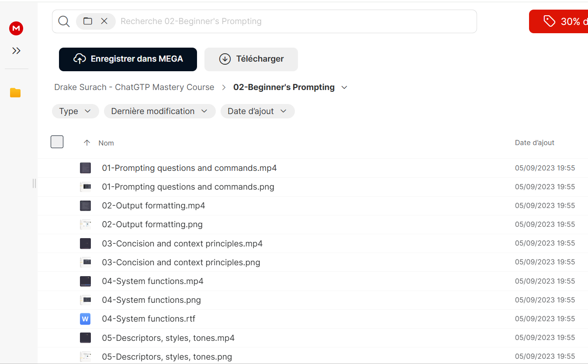Open the Type filter dropdown
The height and width of the screenshot is (364, 588).
pos(75,111)
